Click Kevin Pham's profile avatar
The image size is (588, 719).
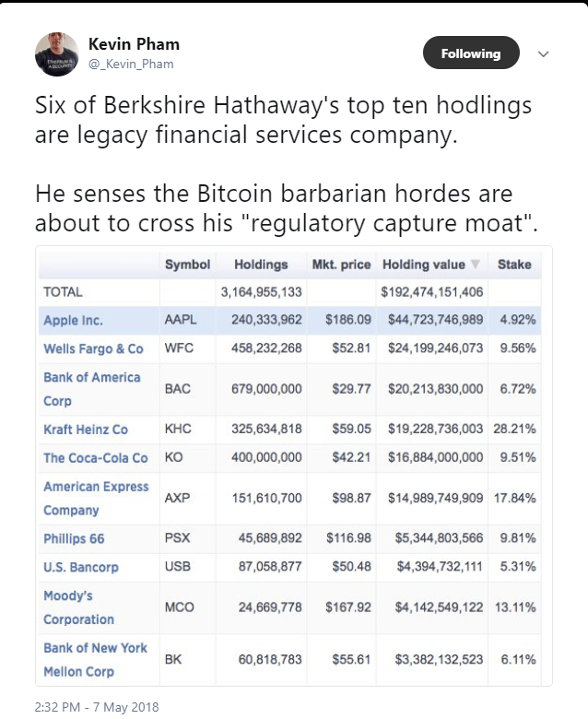coord(56,53)
